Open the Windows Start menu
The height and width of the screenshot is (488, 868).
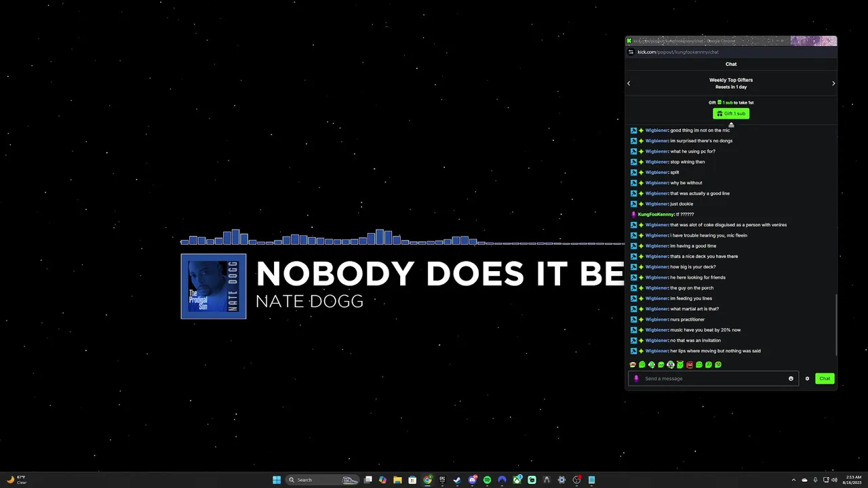coord(277,480)
